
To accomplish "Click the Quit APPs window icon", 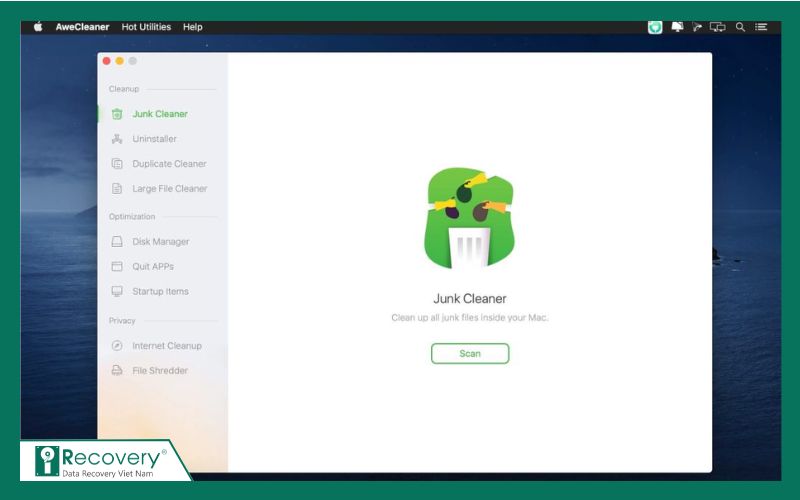I will click(x=117, y=266).
